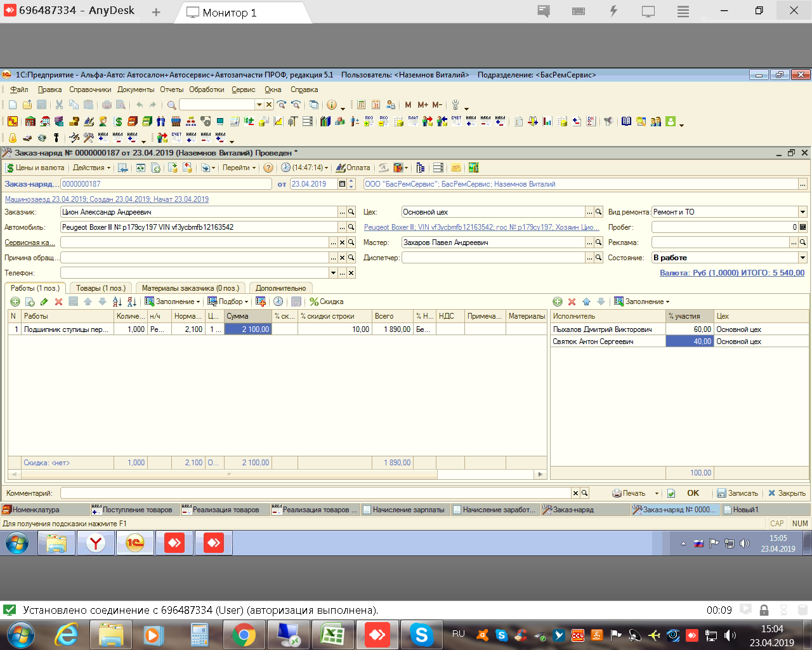Click the calculator icon in main toolbar
This screenshot has height=650, width=812.
click(361, 105)
